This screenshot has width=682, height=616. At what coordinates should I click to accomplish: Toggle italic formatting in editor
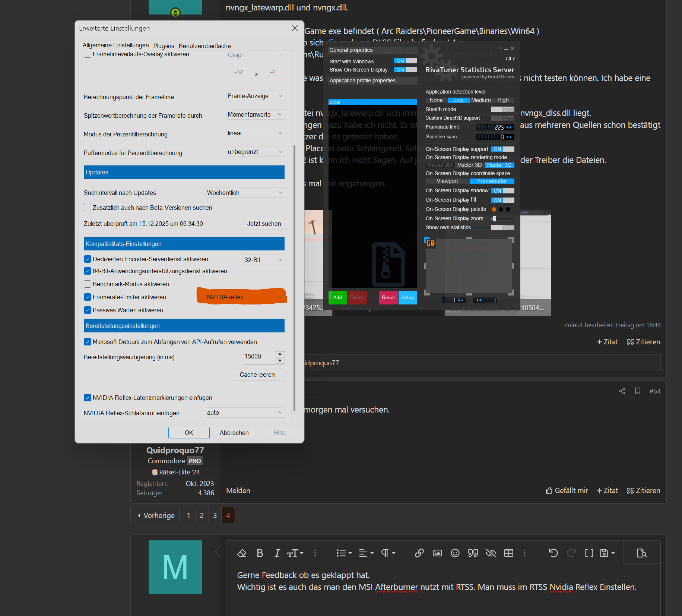point(277,553)
